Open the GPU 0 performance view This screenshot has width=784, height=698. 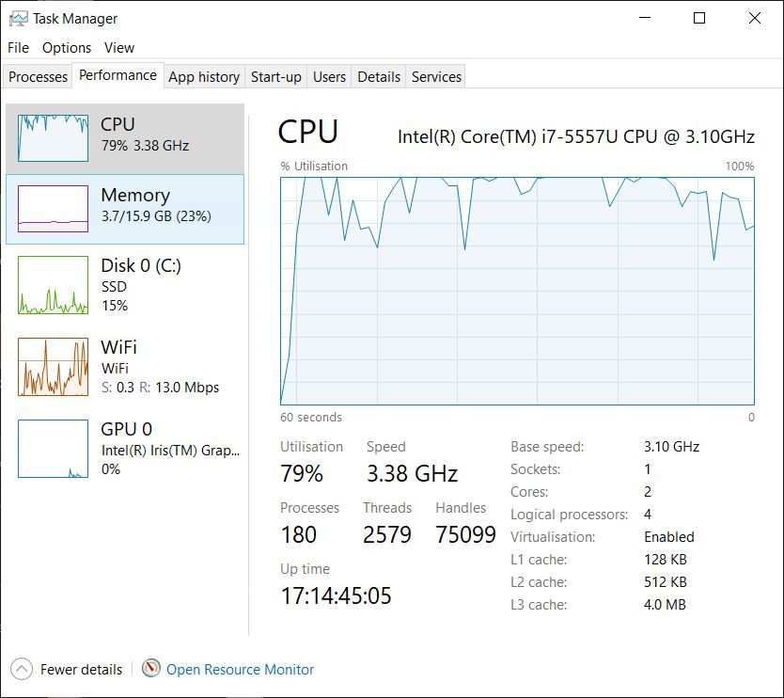point(53,449)
